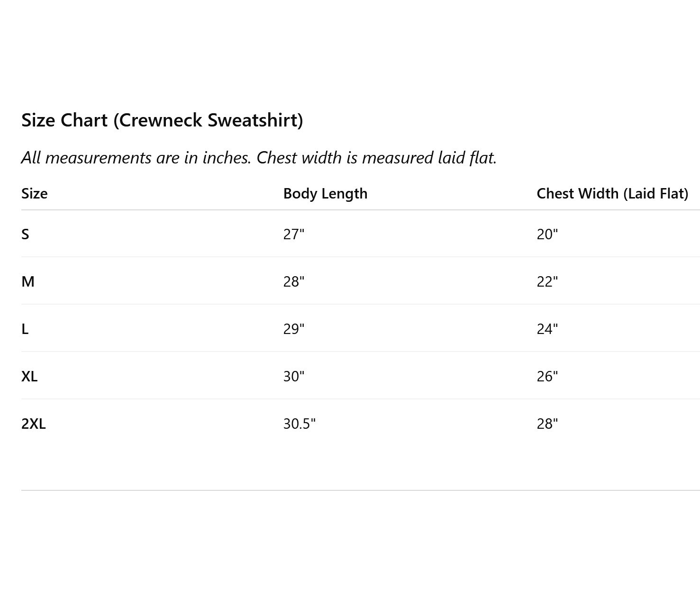700x614 pixels.
Task: Click the 26" chest width value
Action: [x=547, y=376]
